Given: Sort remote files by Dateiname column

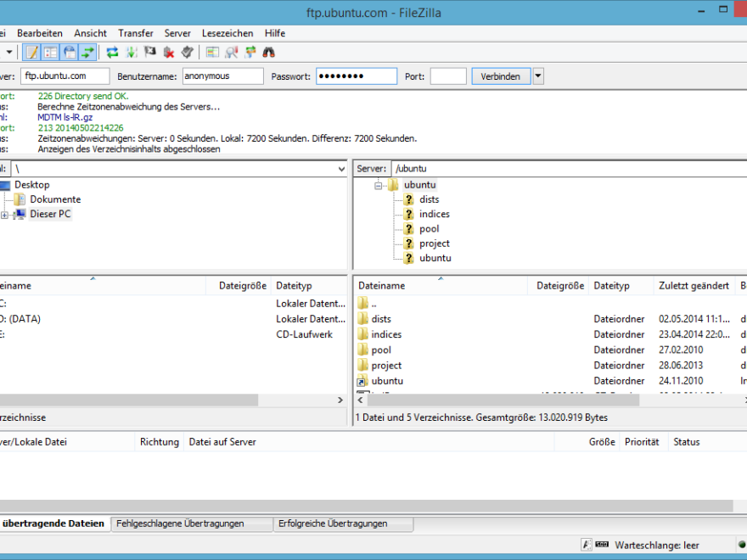Looking at the screenshot, I should coord(441,286).
